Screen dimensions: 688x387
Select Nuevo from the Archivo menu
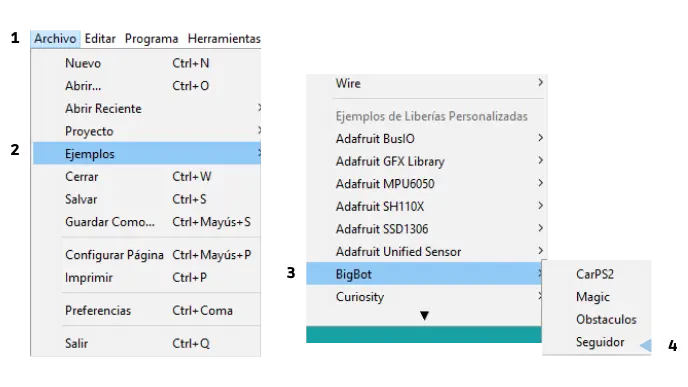147,63
